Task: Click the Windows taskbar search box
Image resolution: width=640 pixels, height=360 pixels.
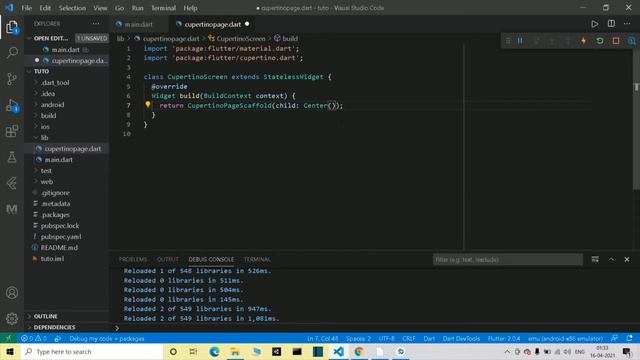Action: [x=92, y=351]
